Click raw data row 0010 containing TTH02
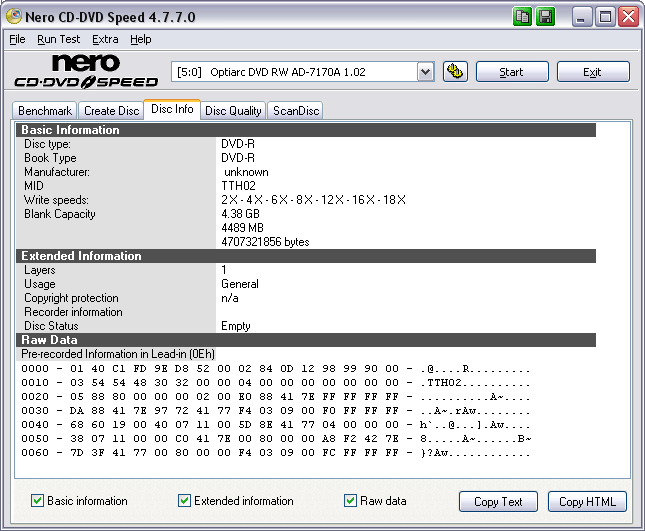Viewport: 645px width, 531px height. click(276, 383)
